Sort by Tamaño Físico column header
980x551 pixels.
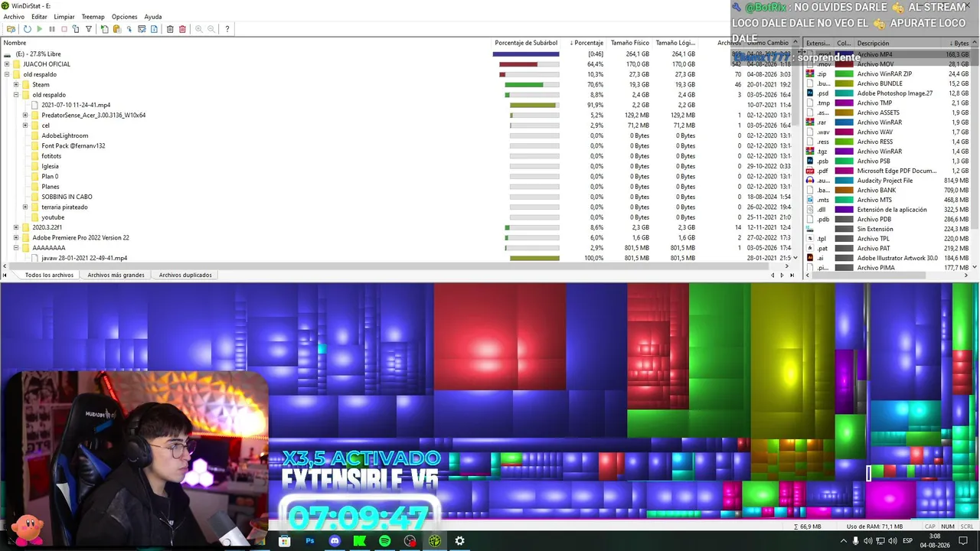point(629,43)
